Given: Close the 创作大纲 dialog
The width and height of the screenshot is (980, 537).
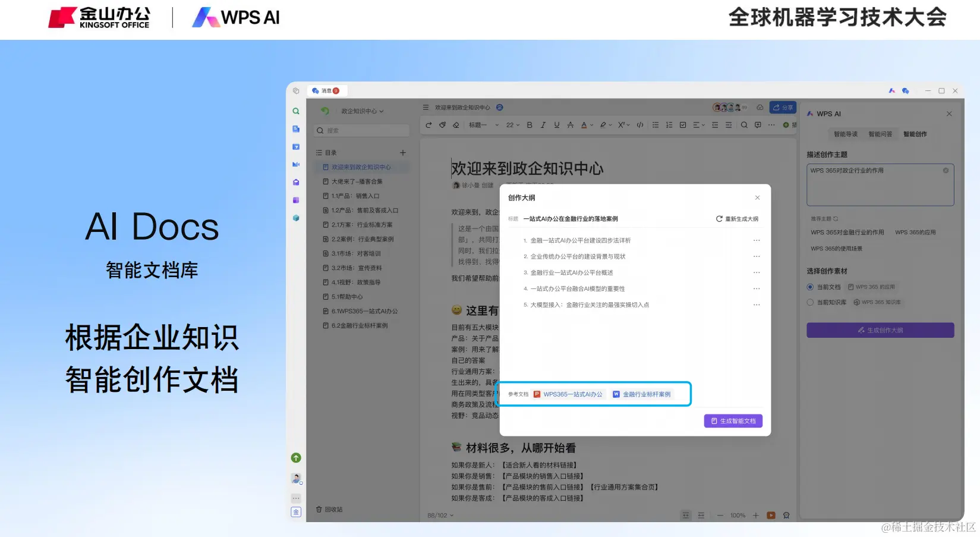Looking at the screenshot, I should (x=757, y=198).
